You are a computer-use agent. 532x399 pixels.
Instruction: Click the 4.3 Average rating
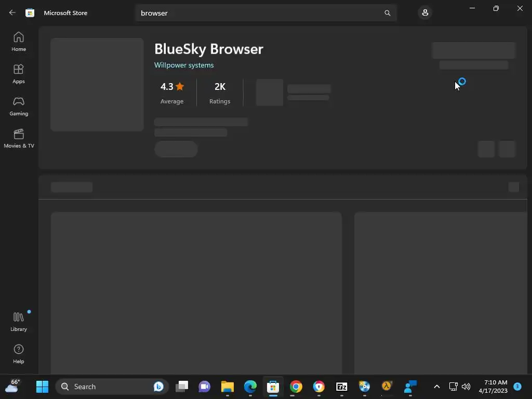(172, 92)
